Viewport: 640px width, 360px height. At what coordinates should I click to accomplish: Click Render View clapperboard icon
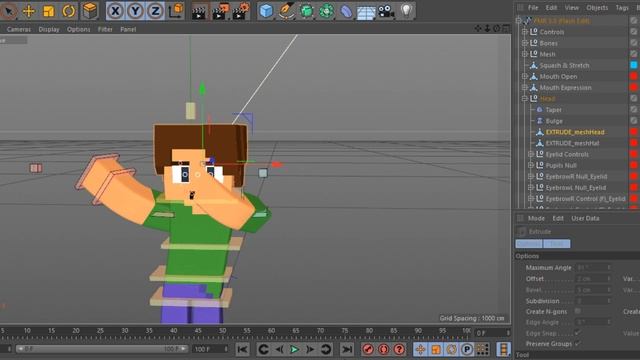(x=199, y=11)
